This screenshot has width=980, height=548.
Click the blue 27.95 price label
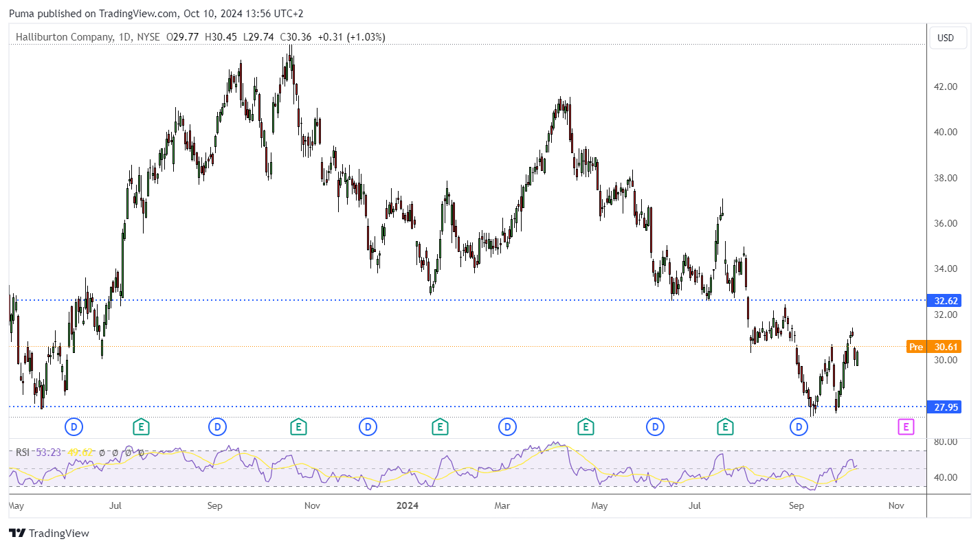[944, 407]
